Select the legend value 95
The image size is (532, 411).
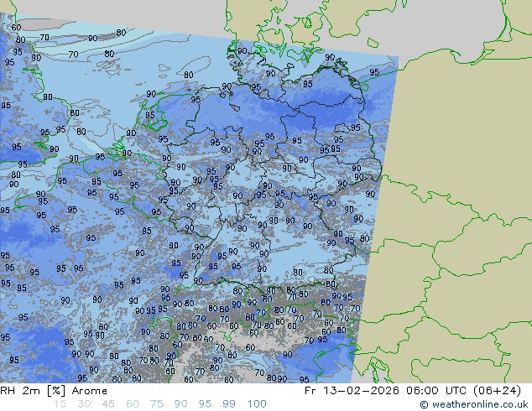(205, 404)
